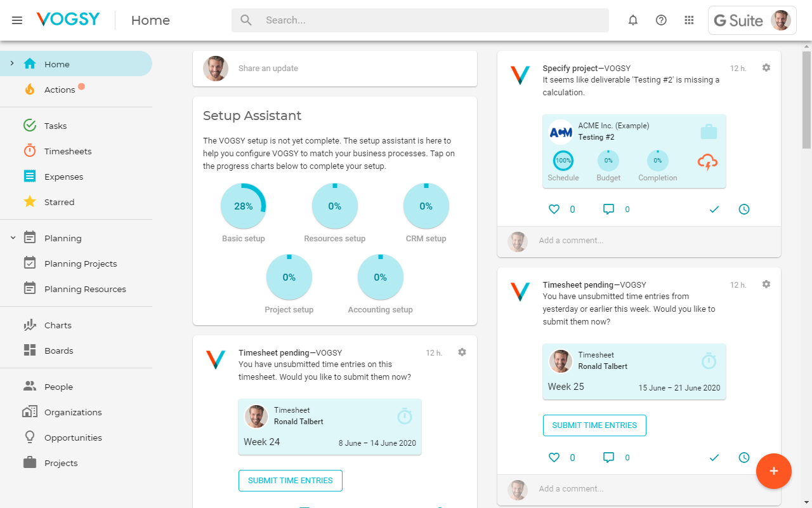Image resolution: width=812 pixels, height=508 pixels.
Task: Submit time entries for Week 24
Action: (x=291, y=481)
